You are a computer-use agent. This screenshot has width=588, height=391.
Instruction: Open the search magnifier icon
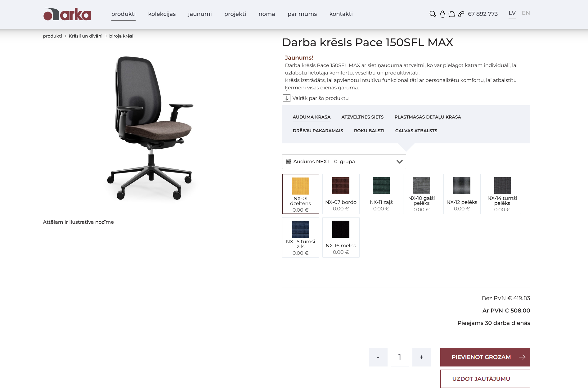[433, 14]
